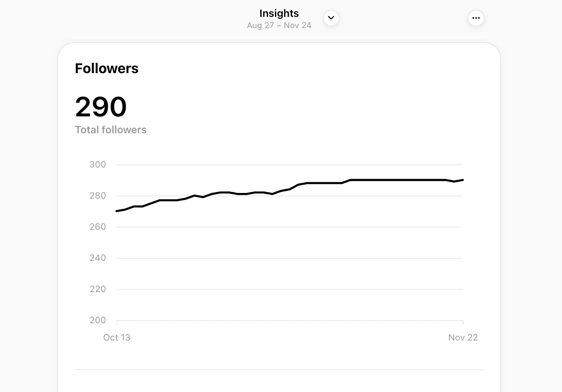The width and height of the screenshot is (562, 392).
Task: Open the three-dots more options button
Action: click(x=476, y=18)
